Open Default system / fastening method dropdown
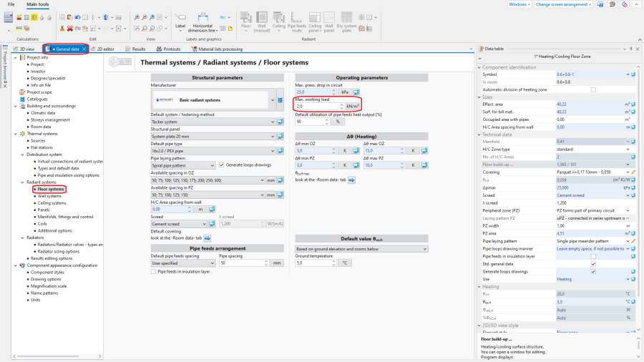 213,122
